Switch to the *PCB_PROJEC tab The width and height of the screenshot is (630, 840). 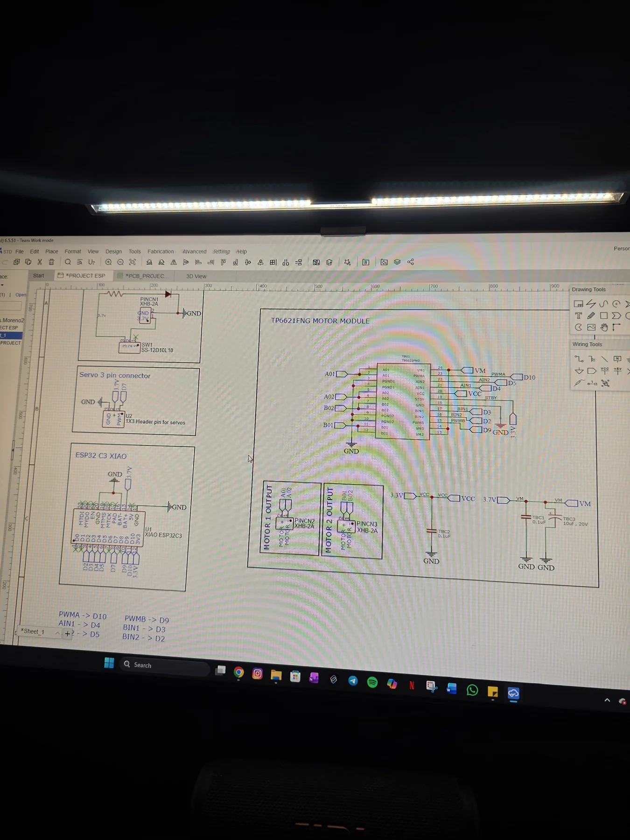144,276
